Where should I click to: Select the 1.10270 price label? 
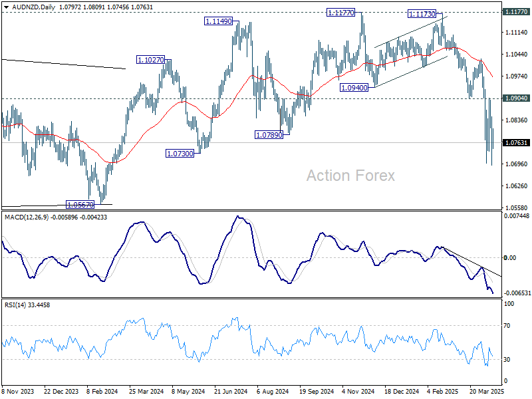point(151,60)
